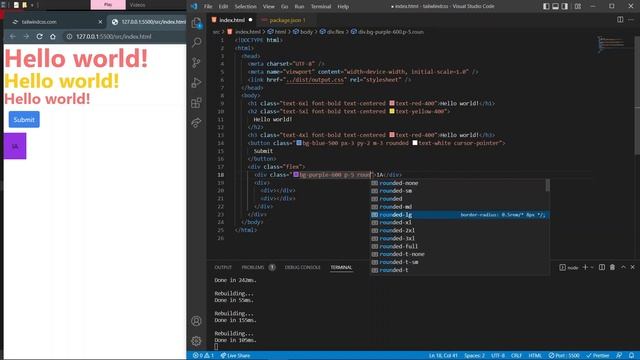Open the Help menu

coord(343,7)
